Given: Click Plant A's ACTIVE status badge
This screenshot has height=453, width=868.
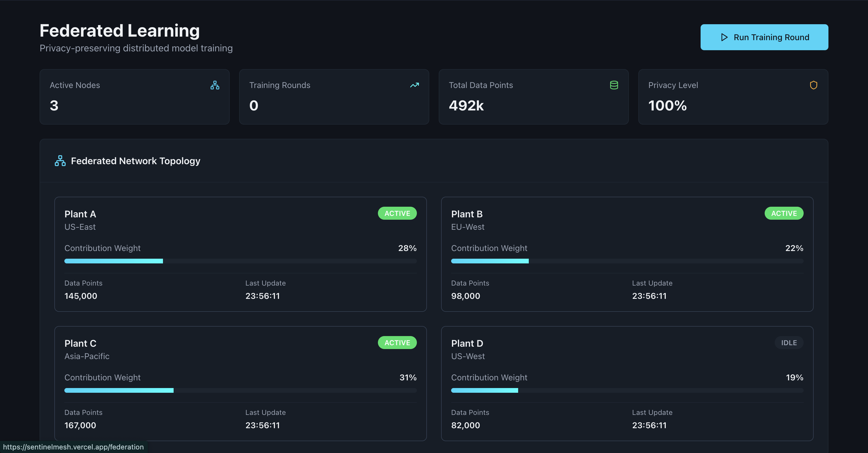Looking at the screenshot, I should coord(397,213).
